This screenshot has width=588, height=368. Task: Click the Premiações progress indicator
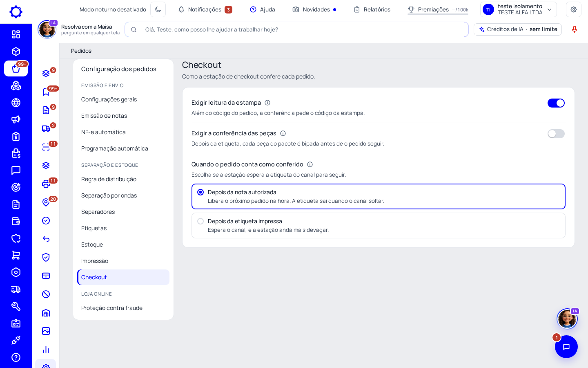[x=438, y=9]
